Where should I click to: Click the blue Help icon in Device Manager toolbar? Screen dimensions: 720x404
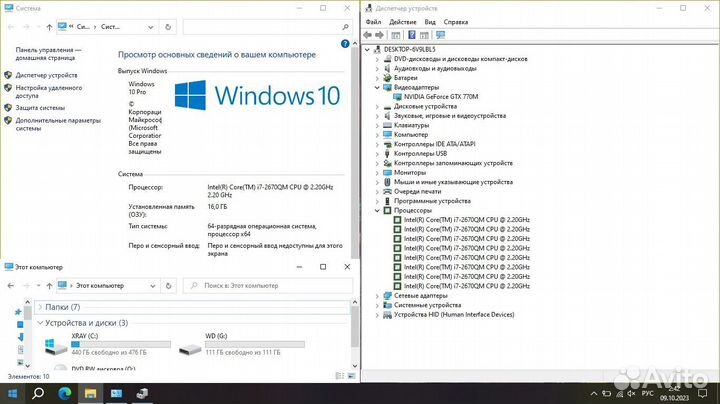[412, 35]
